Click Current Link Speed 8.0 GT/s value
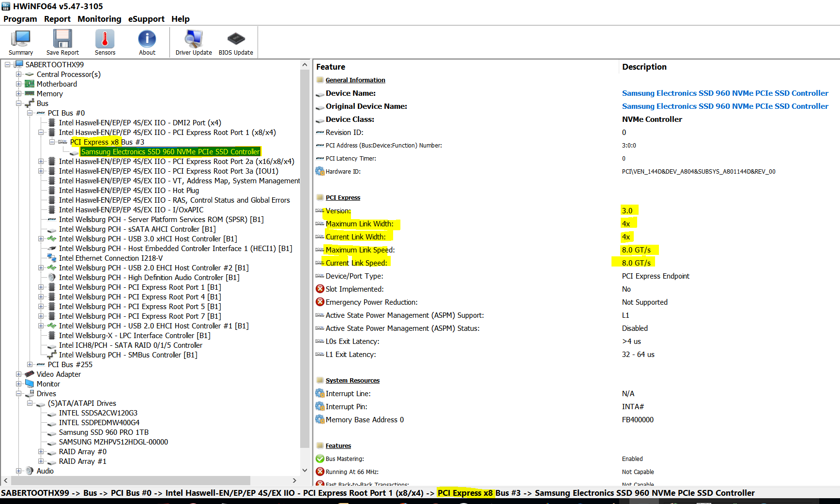 tap(636, 263)
